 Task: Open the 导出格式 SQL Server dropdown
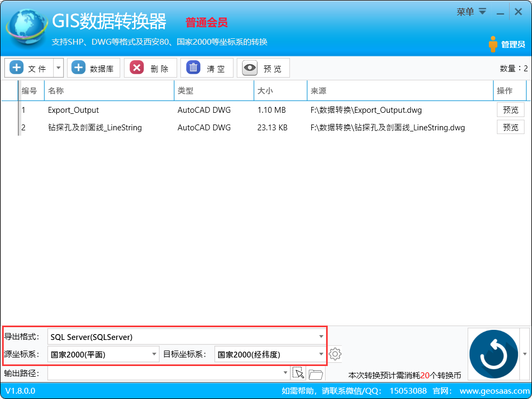187,337
